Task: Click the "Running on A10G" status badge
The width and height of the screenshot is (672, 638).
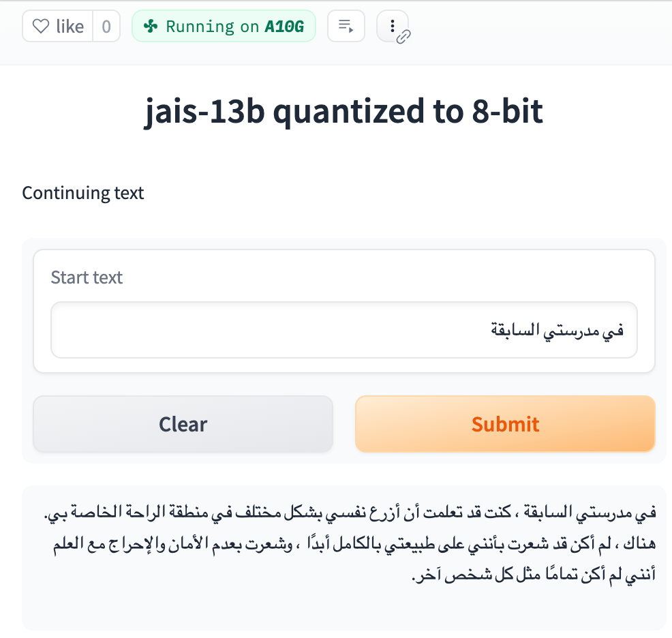Action: point(224,26)
